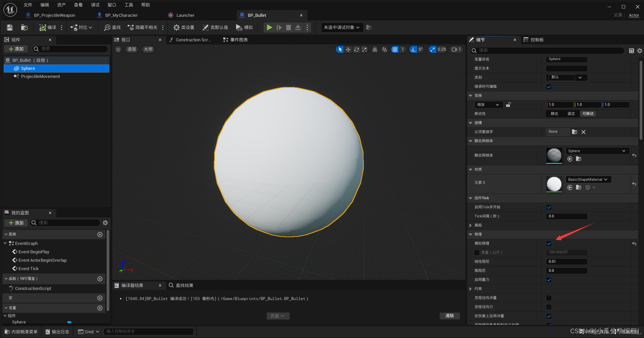Image resolution: width=644 pixels, height=338 pixels.
Task: Click Add button in Components panel
Action: click(x=16, y=49)
